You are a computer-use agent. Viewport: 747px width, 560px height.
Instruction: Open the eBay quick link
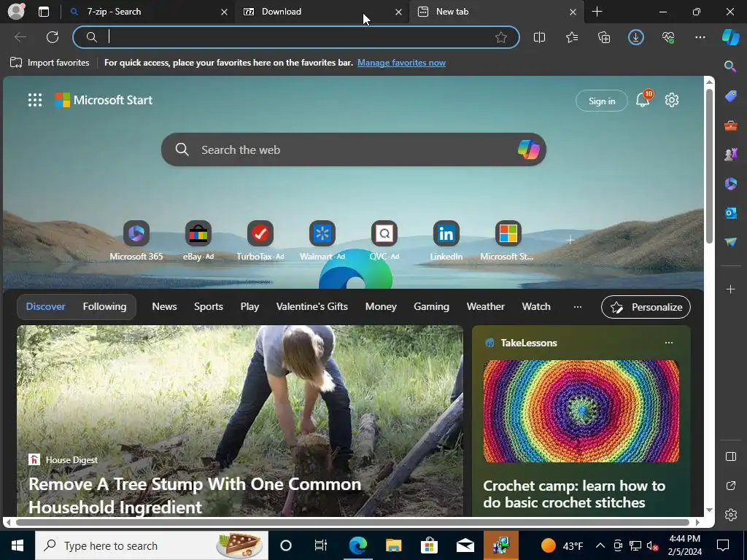[x=198, y=241]
